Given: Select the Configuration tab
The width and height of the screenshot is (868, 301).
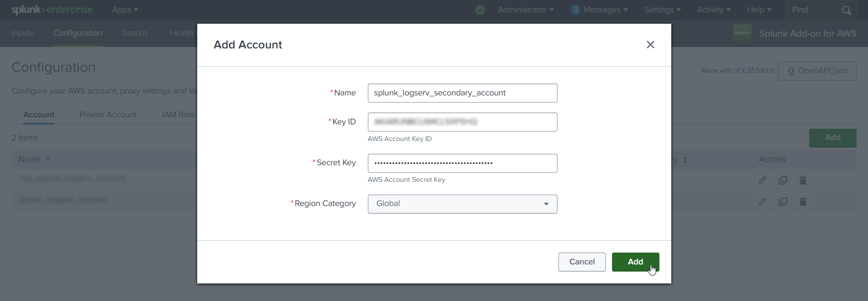Looking at the screenshot, I should tap(78, 33).
